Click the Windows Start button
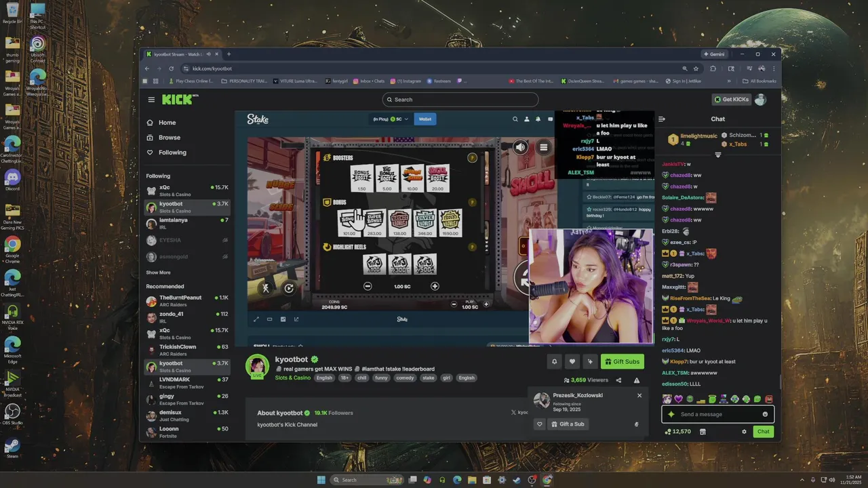Viewport: 868px width, 488px height. click(x=321, y=480)
